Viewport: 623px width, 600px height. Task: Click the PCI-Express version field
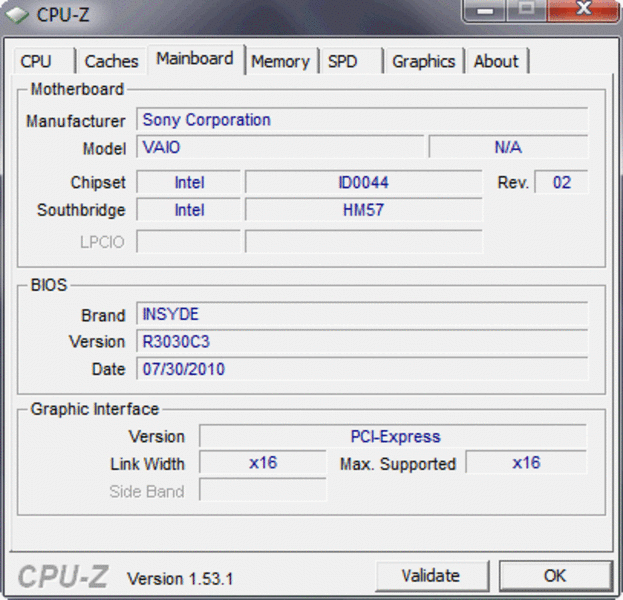[393, 436]
